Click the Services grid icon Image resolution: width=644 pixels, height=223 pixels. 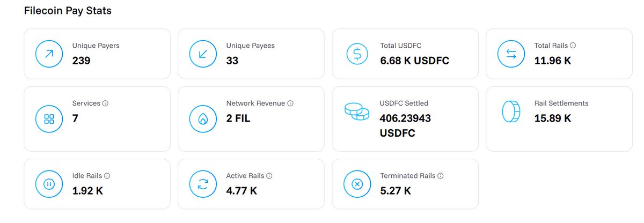click(49, 119)
